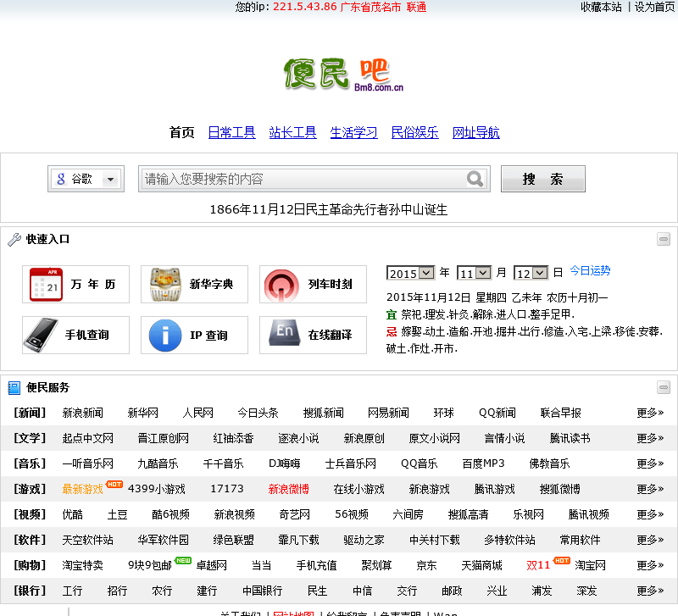Open the 谷歌 search engine dropdown
678x616 pixels.
(86, 179)
